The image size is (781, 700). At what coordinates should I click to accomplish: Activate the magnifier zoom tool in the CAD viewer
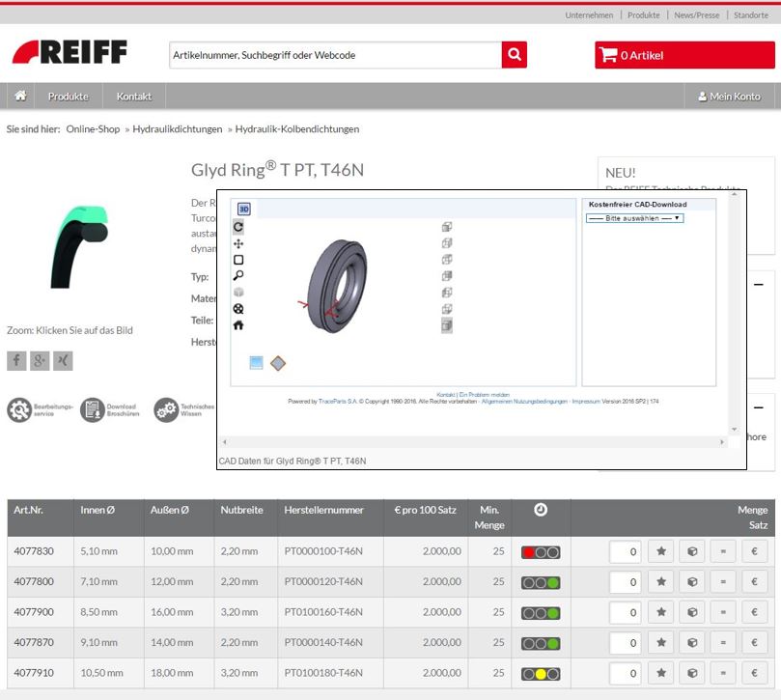[238, 276]
